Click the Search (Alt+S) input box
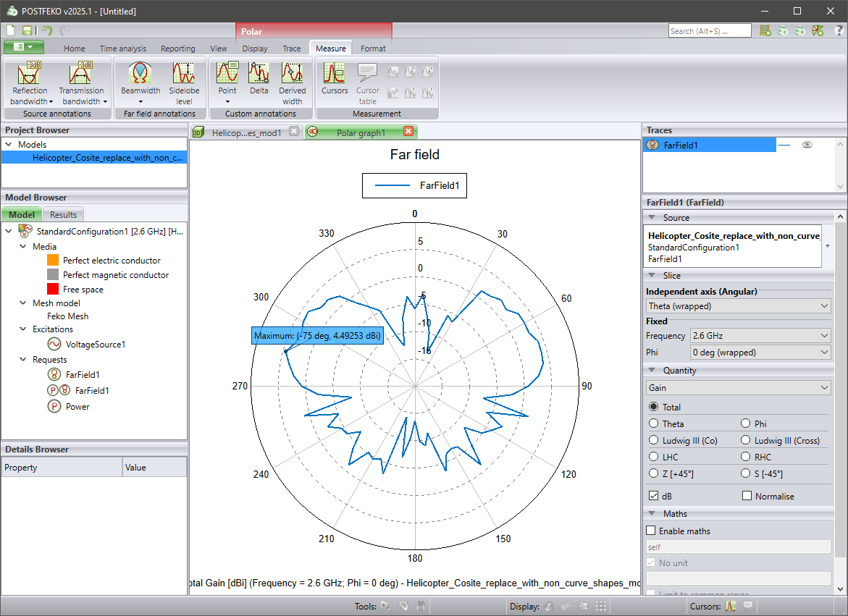This screenshot has width=848, height=616. coord(710,31)
